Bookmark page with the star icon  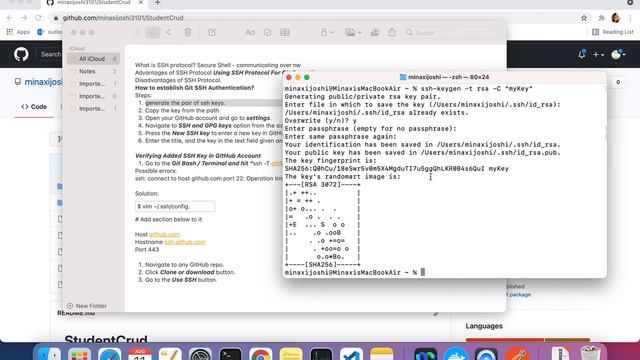pyautogui.click(x=584, y=18)
